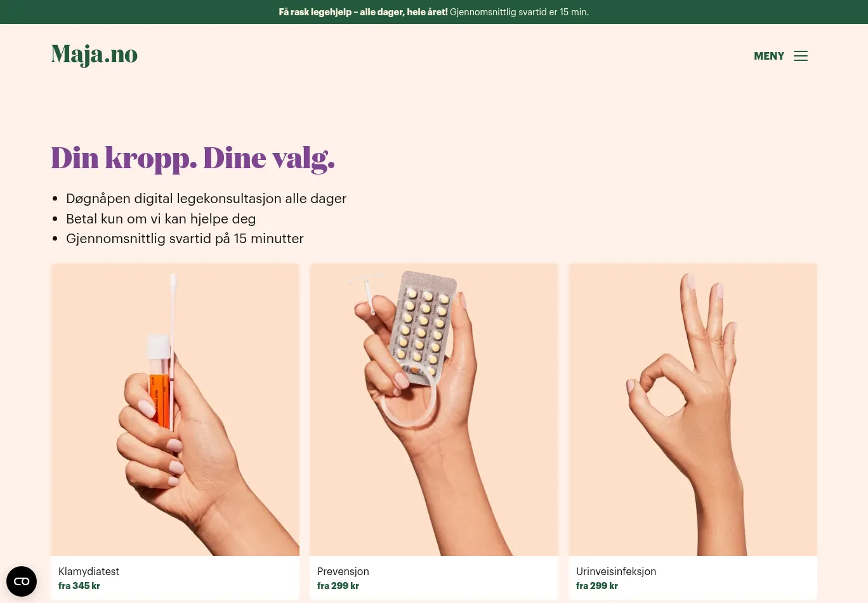
Task: Open the Urinveisinfeksjon hand image
Action: click(693, 410)
